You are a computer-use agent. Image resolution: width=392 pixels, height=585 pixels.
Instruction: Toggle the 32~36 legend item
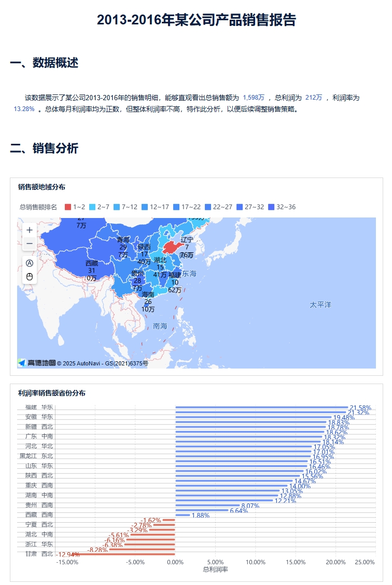click(282, 207)
